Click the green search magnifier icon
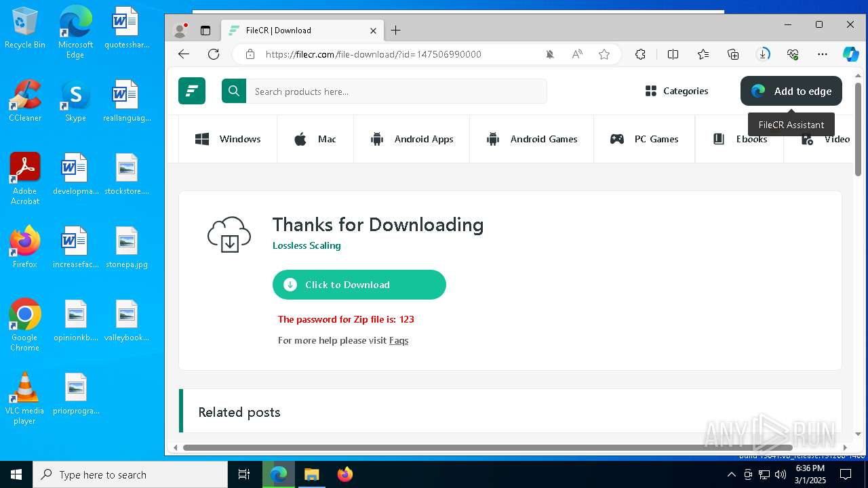This screenshot has width=868, height=488. [234, 91]
